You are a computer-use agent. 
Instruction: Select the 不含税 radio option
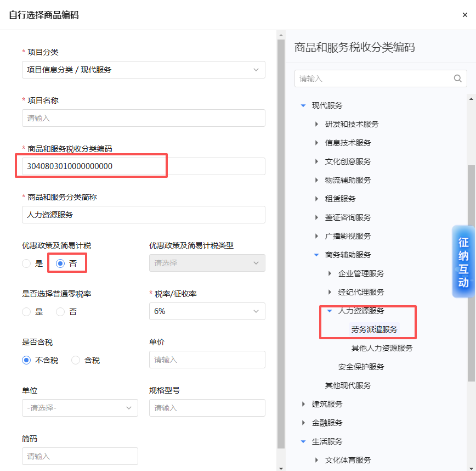click(x=26, y=361)
